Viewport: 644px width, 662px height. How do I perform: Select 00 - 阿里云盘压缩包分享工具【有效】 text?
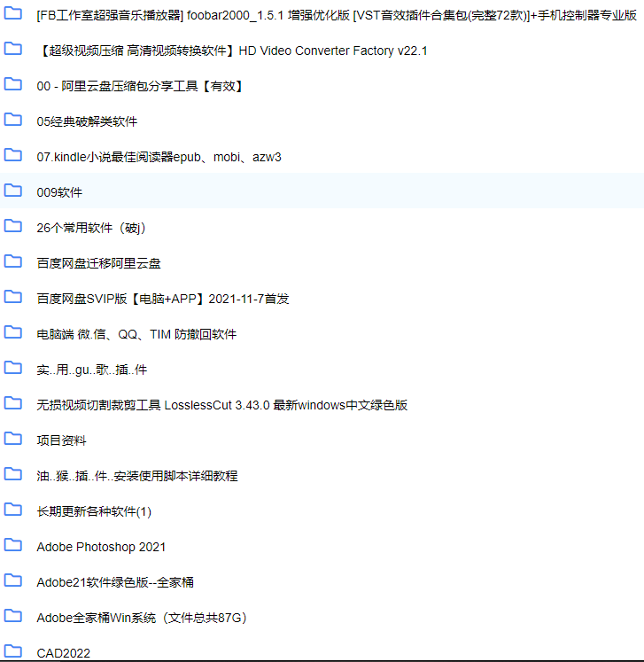[141, 87]
